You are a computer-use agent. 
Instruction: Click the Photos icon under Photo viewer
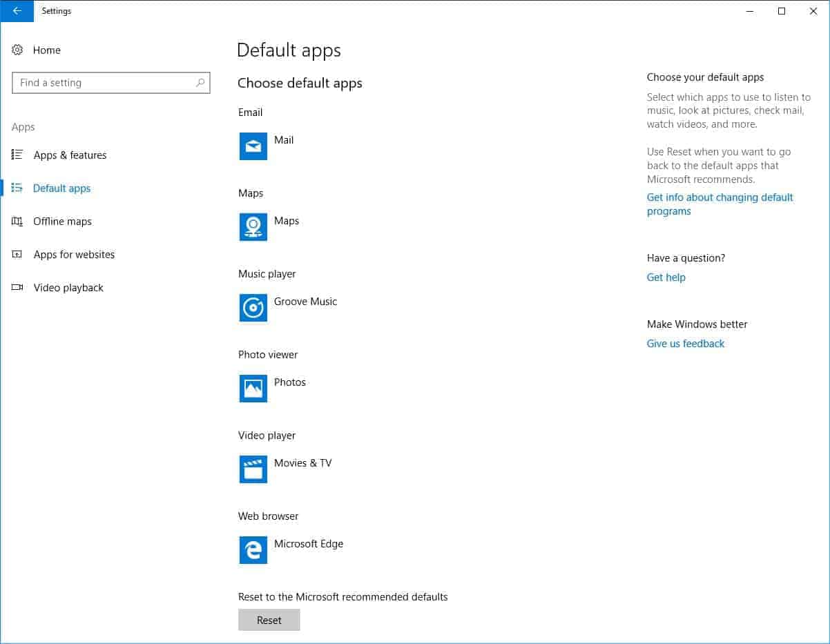(x=253, y=389)
